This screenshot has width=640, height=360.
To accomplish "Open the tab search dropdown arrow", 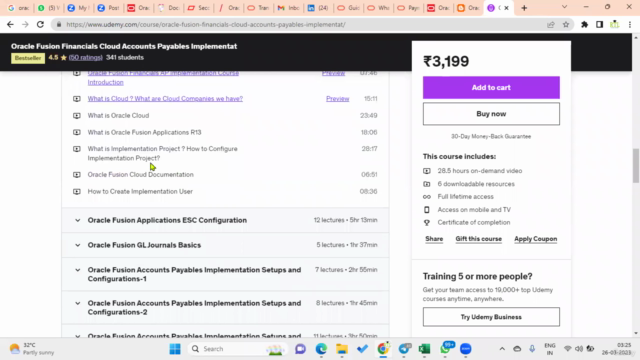I will pyautogui.click(x=564, y=7).
